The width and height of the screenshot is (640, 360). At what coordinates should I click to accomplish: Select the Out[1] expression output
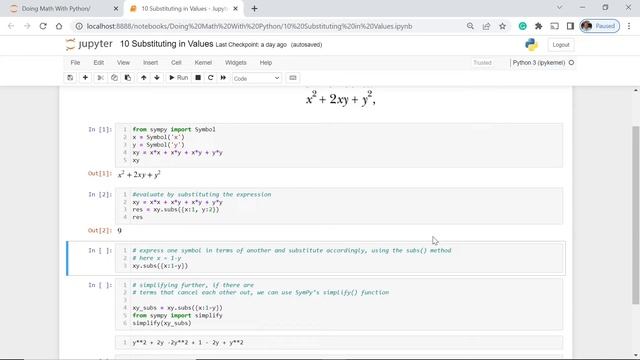[139, 174]
